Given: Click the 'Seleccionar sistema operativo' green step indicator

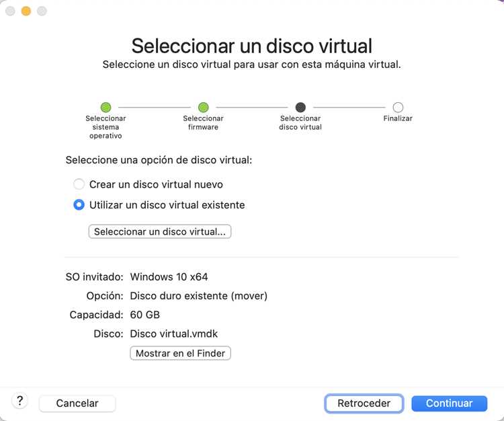Looking at the screenshot, I should click(106, 107).
